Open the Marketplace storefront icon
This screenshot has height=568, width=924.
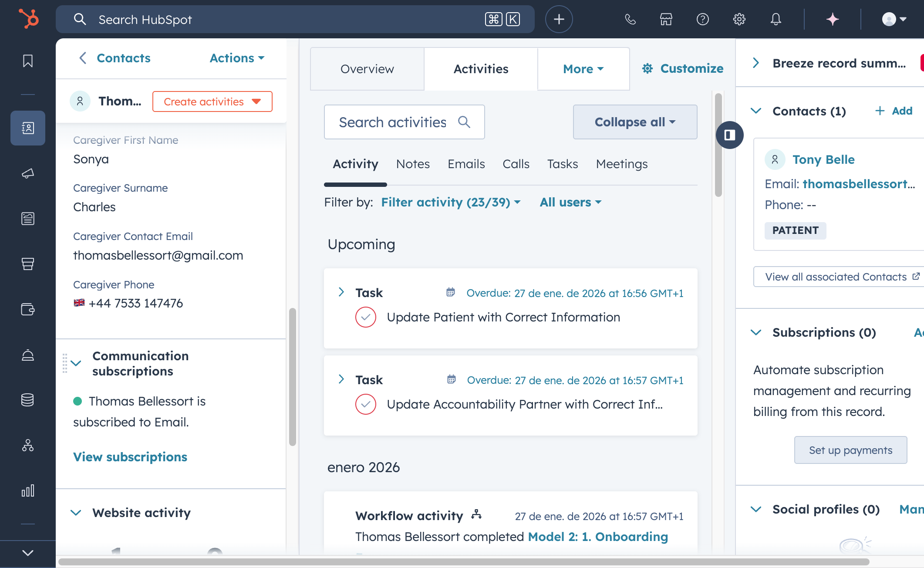click(666, 19)
